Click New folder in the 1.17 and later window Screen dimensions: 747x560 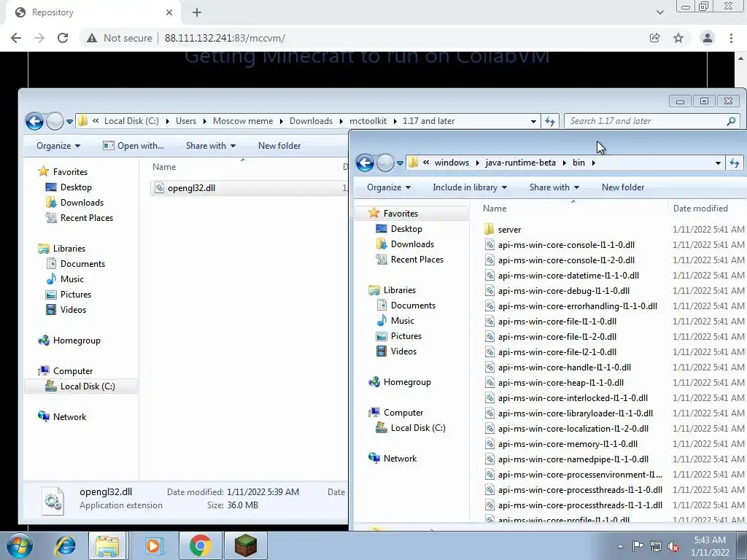pos(279,146)
